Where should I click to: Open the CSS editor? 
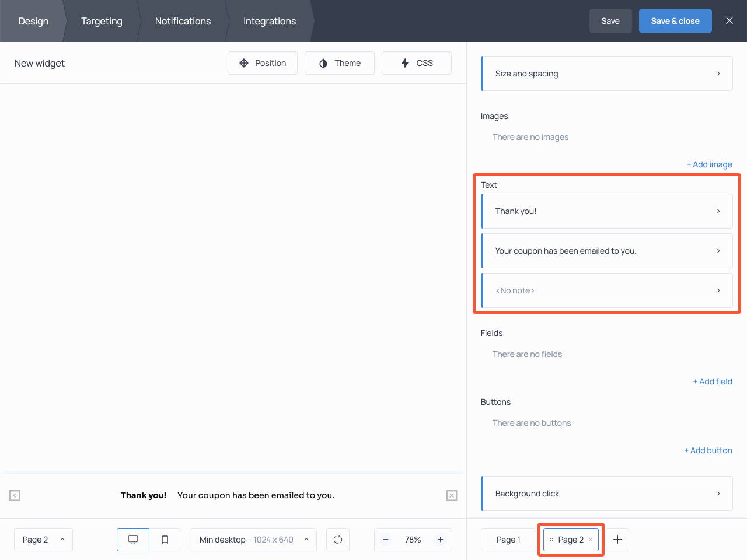coord(416,62)
